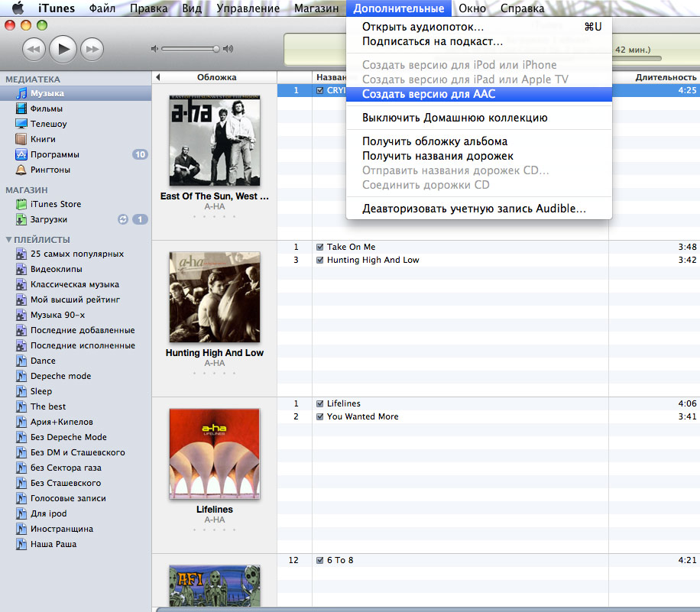Image resolution: width=700 pixels, height=612 pixels.
Task: Open the Видеоклипы smart playlist icon
Action: 21,269
